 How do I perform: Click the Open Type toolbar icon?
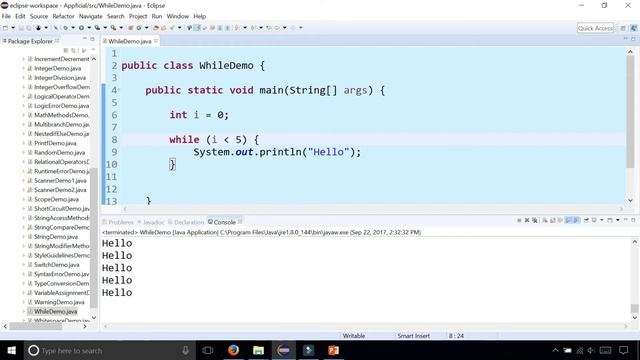[x=156, y=28]
